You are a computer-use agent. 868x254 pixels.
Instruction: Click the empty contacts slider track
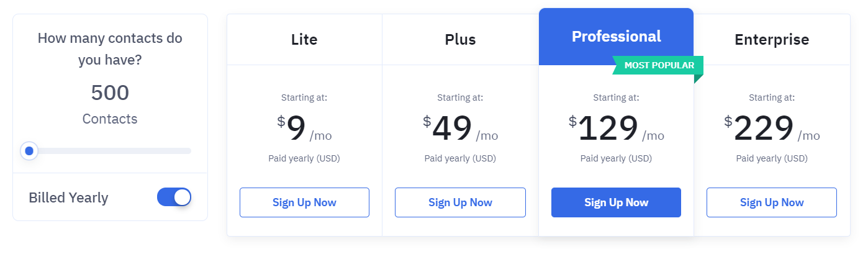tap(112, 151)
